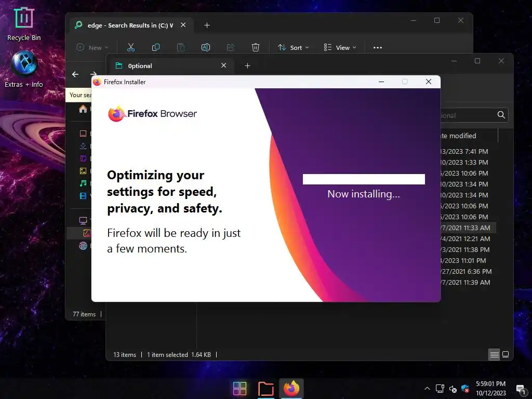Close the Optional tab
This screenshot has width=532, height=399.
(223, 65)
